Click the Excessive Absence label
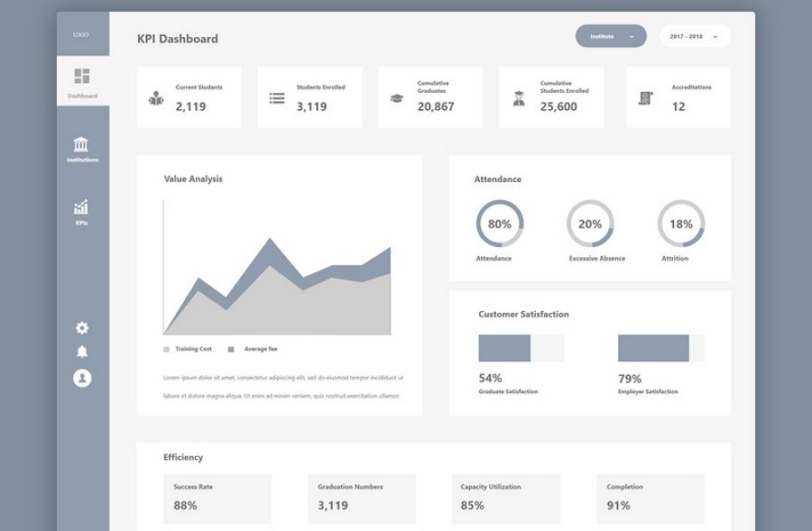 pos(597,258)
